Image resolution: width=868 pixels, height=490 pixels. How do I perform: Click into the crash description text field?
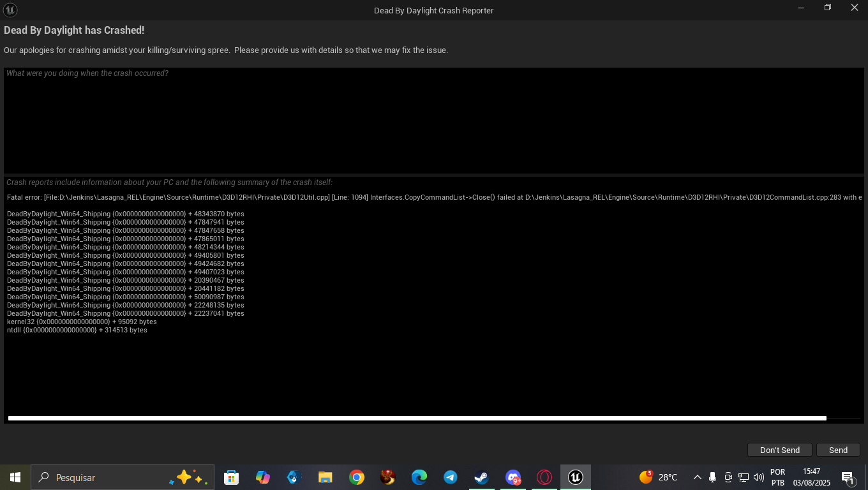[x=434, y=120]
